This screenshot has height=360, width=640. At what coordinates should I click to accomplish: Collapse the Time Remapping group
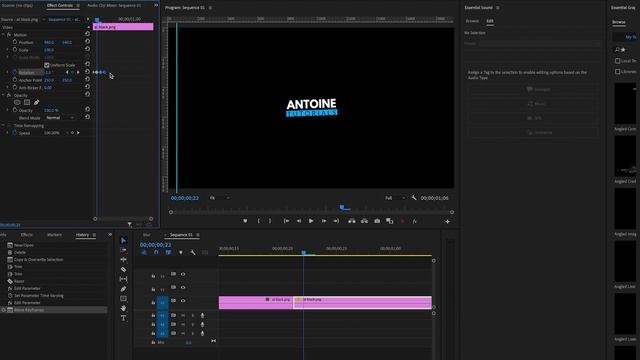point(3,125)
